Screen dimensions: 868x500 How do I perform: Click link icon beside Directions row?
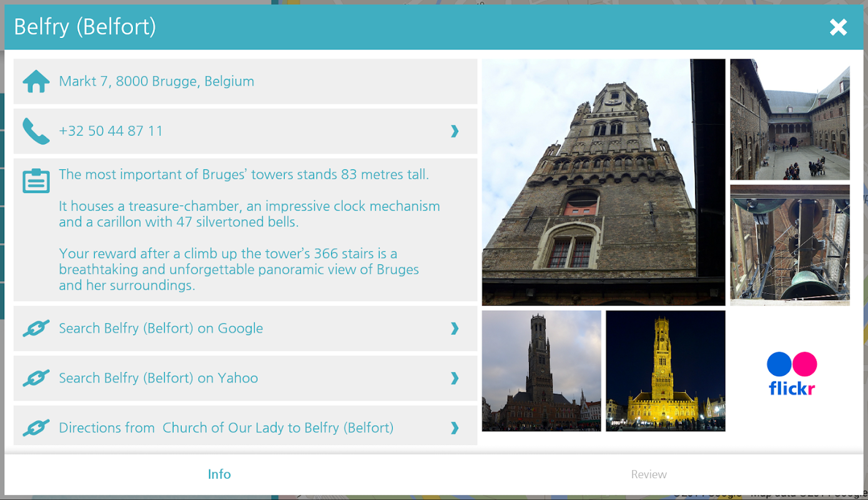[x=36, y=428]
